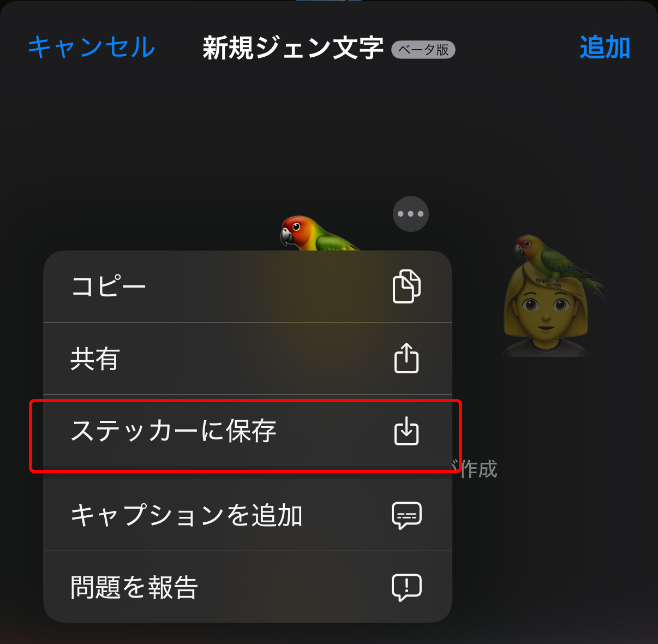Select 問題を報告 menu entry
The height and width of the screenshot is (644, 658).
[248, 587]
